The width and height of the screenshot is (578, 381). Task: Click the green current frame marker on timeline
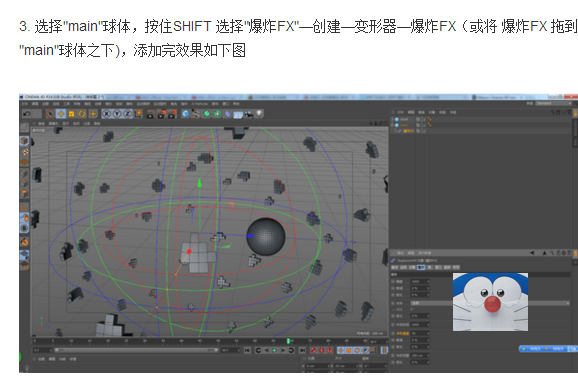289,341
